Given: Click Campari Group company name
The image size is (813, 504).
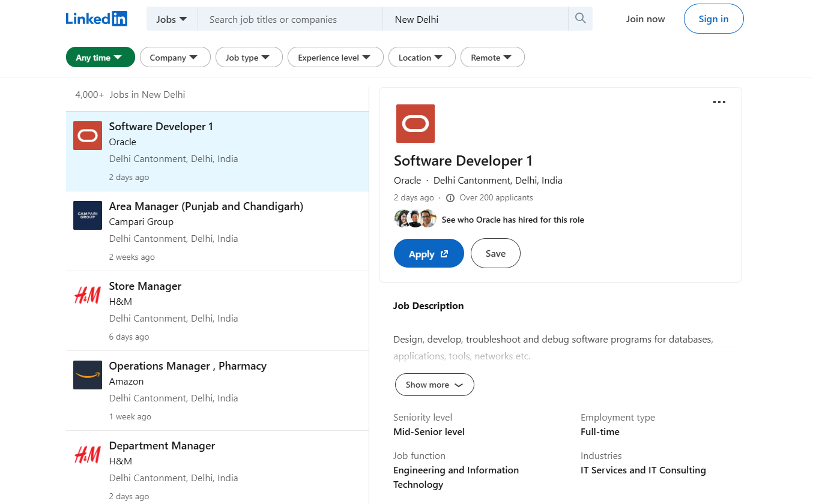Looking at the screenshot, I should pos(141,221).
